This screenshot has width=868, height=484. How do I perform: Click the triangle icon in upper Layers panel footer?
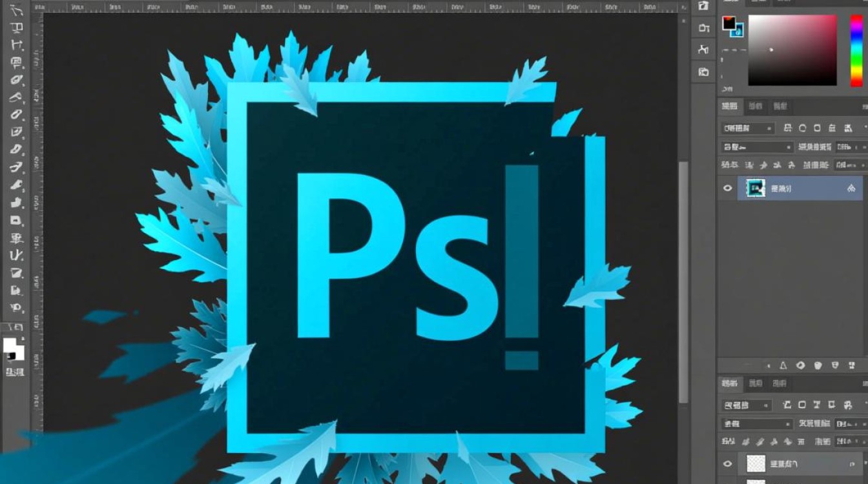(783, 365)
